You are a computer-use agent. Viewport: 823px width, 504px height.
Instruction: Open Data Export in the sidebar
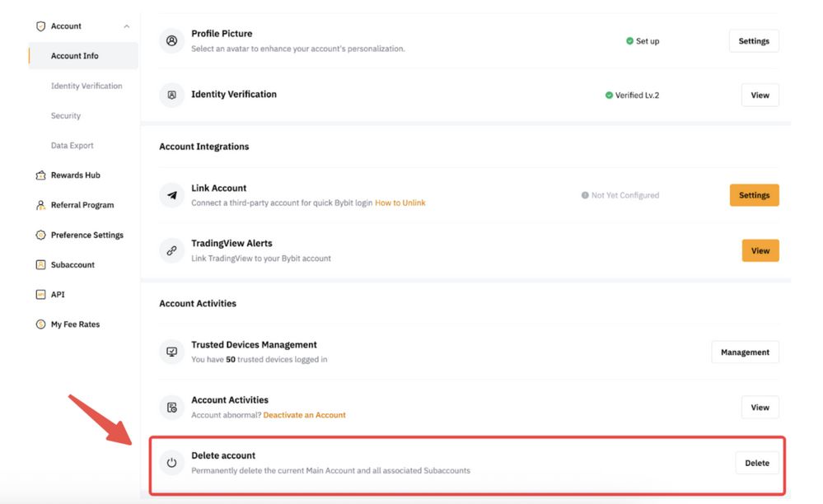tap(72, 145)
